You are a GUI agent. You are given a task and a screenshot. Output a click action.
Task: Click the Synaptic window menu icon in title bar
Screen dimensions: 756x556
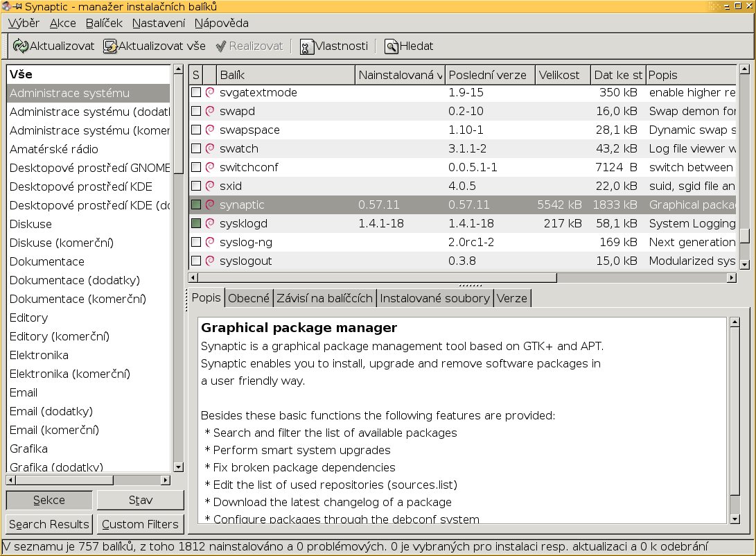tap(6, 6)
